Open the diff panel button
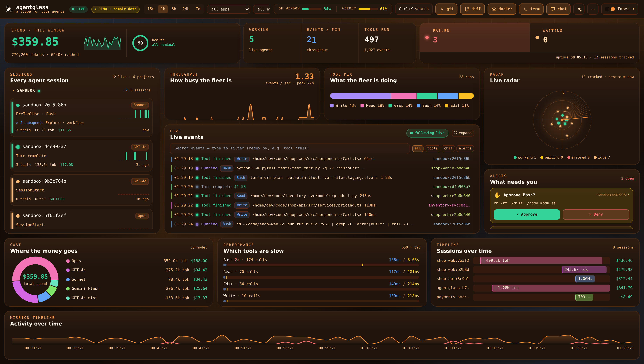Image resolution: width=644 pixels, height=364 pixels. pos(472,9)
